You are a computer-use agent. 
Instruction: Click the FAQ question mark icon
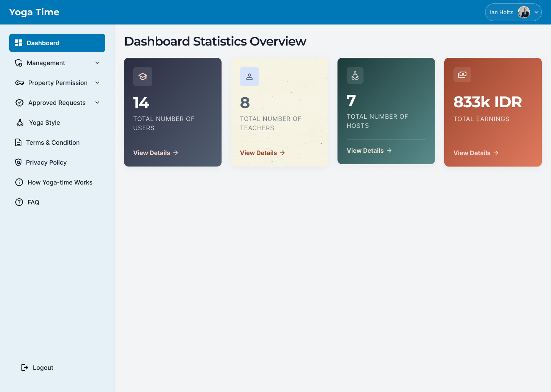(x=19, y=202)
